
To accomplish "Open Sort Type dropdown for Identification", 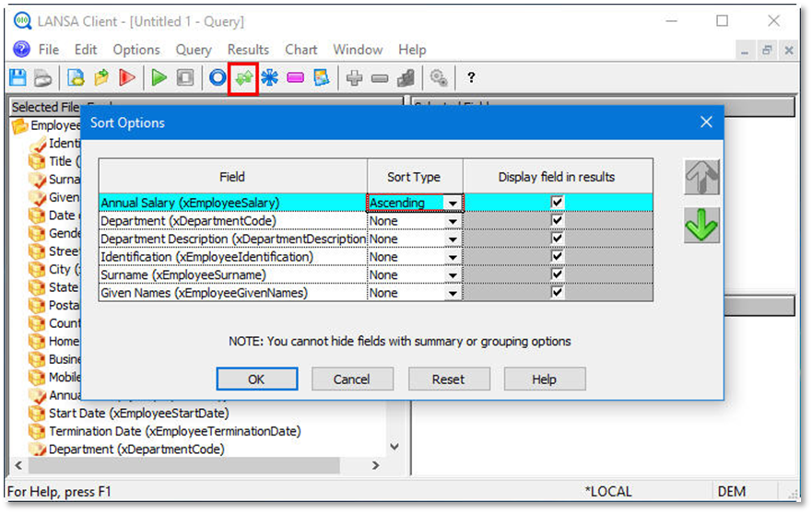I will click(453, 257).
